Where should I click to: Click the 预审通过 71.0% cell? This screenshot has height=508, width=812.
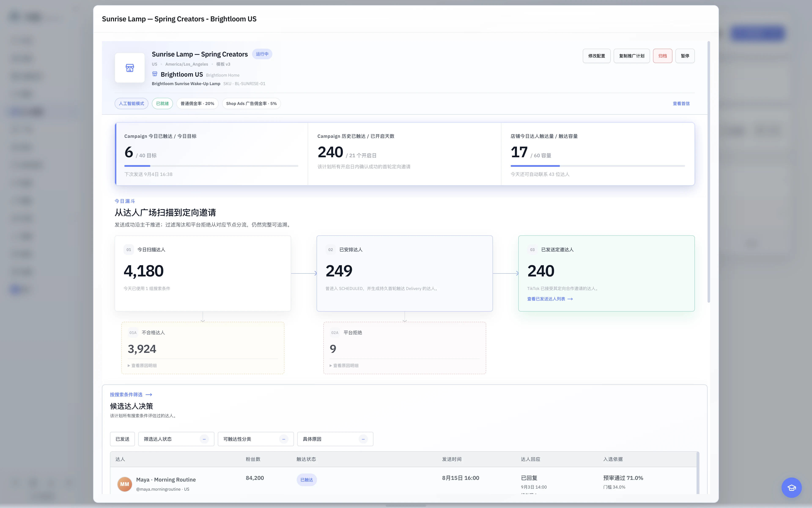click(x=623, y=478)
